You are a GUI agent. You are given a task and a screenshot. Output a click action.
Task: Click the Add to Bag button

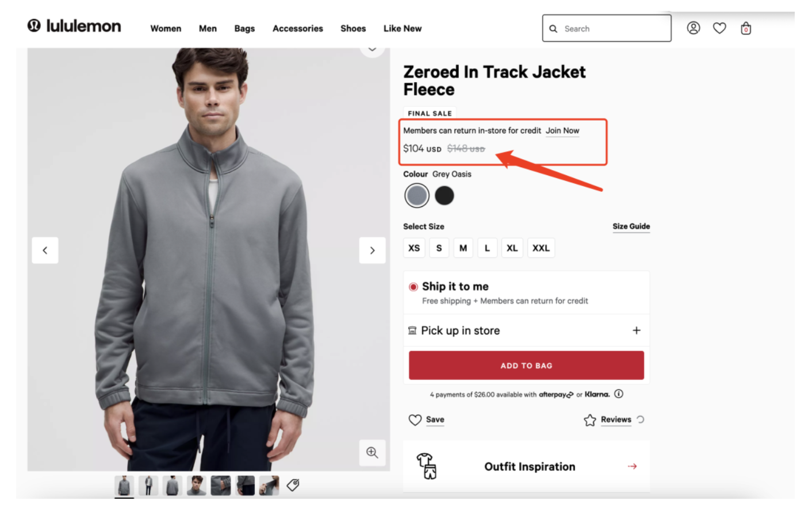tap(526, 365)
